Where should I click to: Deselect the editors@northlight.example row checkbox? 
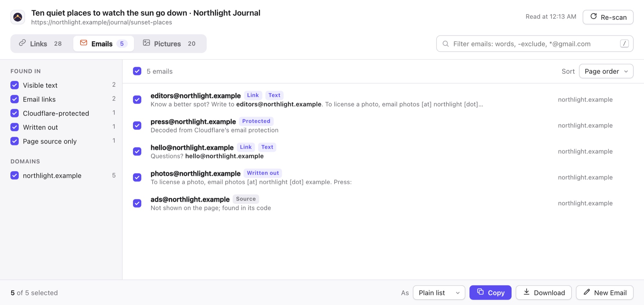click(x=137, y=100)
